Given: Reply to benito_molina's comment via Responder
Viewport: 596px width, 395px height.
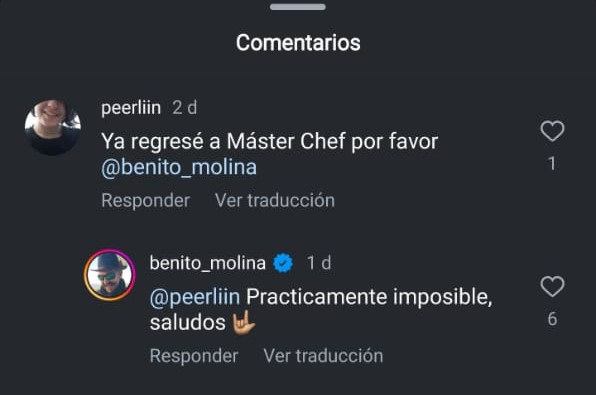Looking at the screenshot, I should [x=194, y=356].
